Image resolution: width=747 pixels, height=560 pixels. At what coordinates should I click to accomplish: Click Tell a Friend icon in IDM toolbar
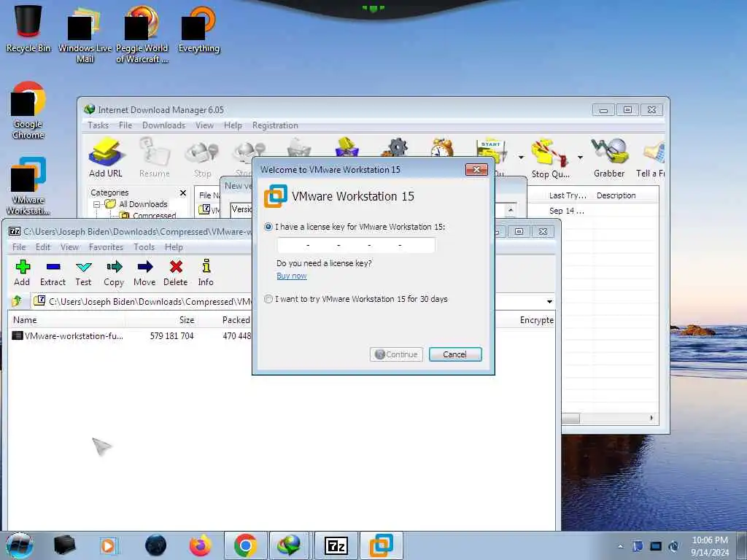(x=651, y=157)
